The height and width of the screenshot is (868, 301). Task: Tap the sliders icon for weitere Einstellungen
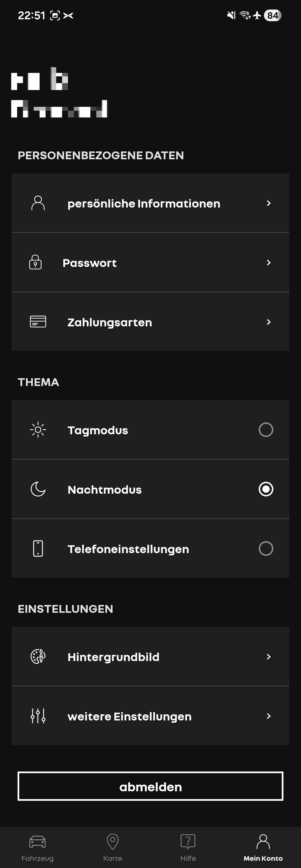point(38,716)
